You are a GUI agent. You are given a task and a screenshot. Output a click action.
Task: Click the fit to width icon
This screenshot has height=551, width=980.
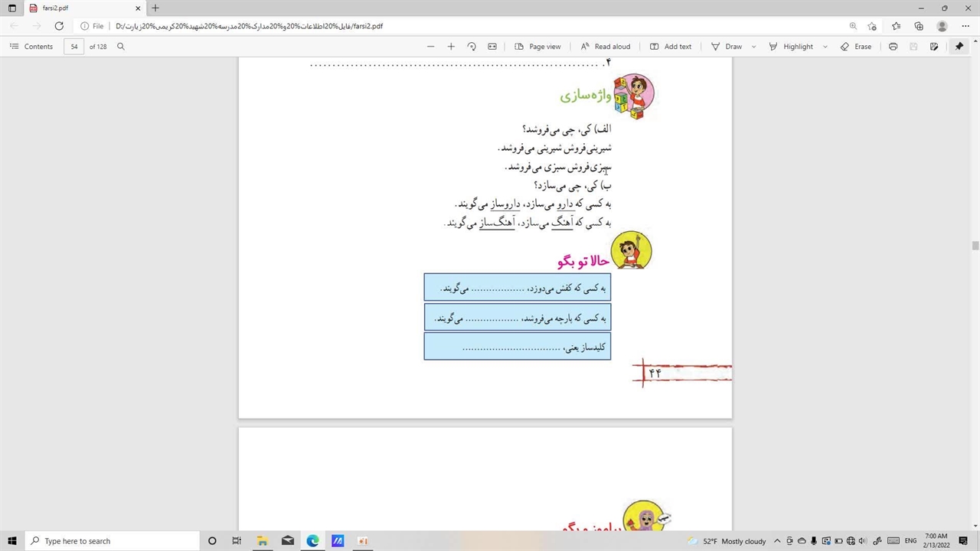point(492,47)
